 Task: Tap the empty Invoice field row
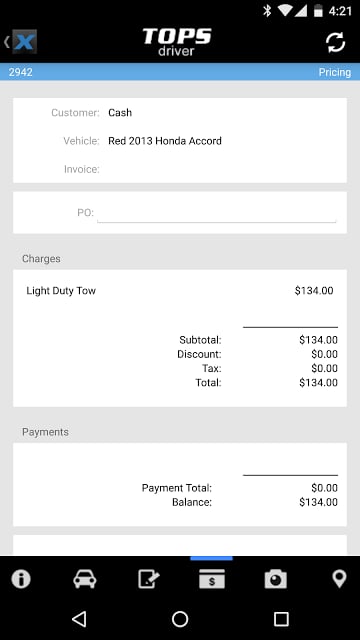tap(180, 169)
